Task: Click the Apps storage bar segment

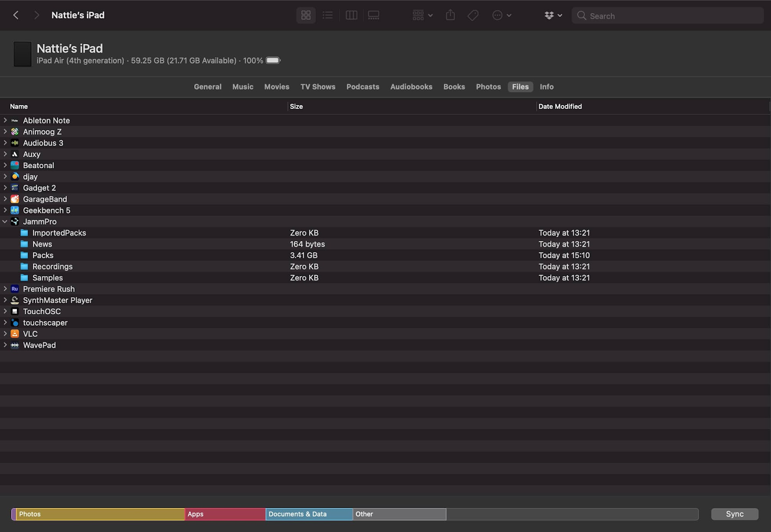Action: [x=226, y=514]
